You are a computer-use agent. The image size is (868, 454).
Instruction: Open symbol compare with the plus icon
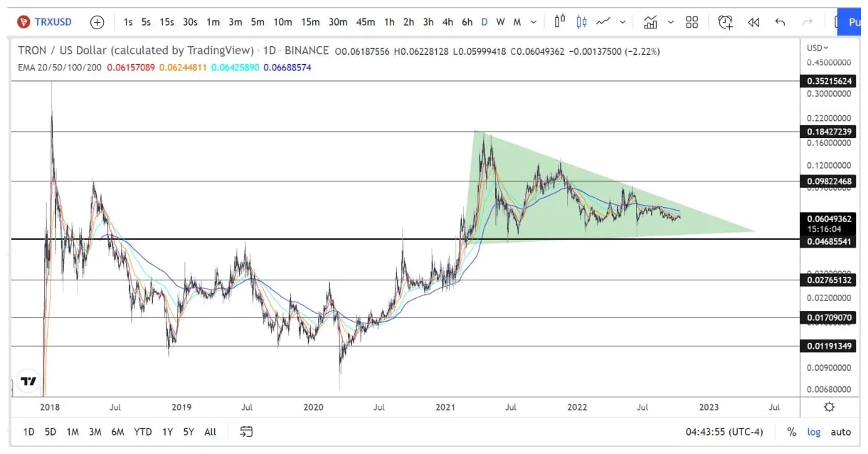97,22
